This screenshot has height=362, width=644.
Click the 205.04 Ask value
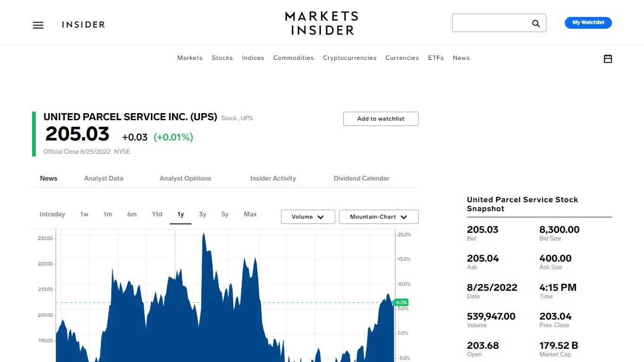(483, 258)
